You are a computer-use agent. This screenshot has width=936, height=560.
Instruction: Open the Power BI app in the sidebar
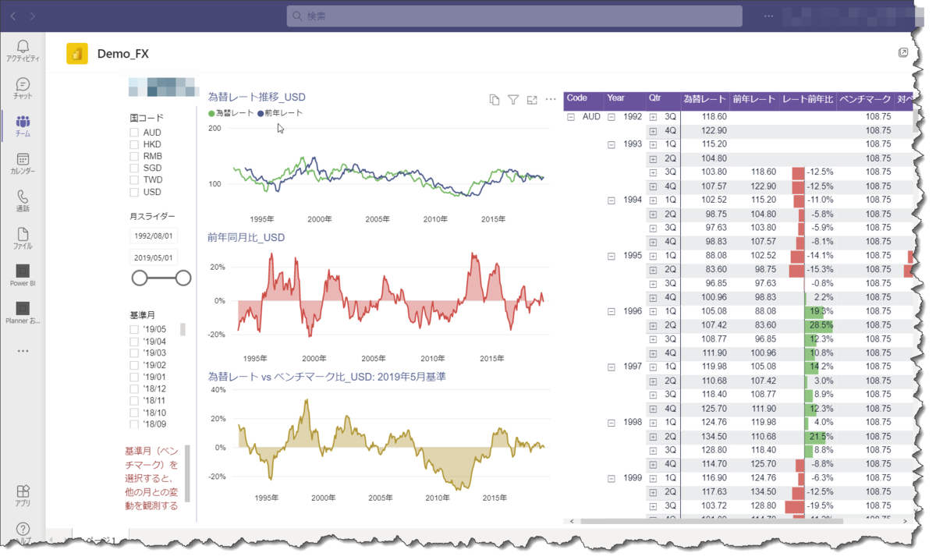point(23,274)
